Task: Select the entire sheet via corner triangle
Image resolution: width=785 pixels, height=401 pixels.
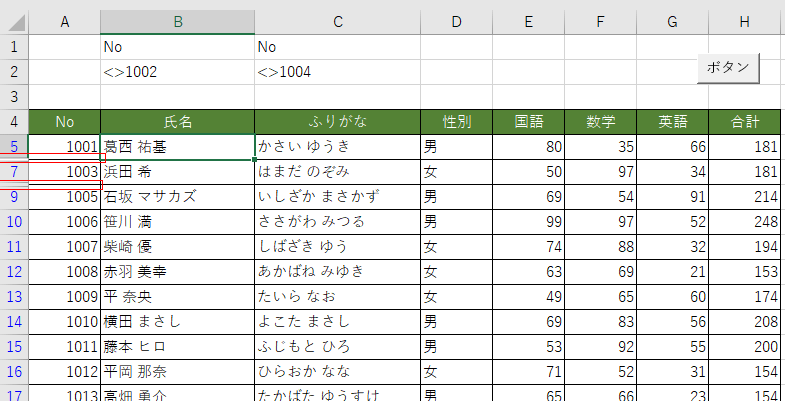Action: pos(14,22)
